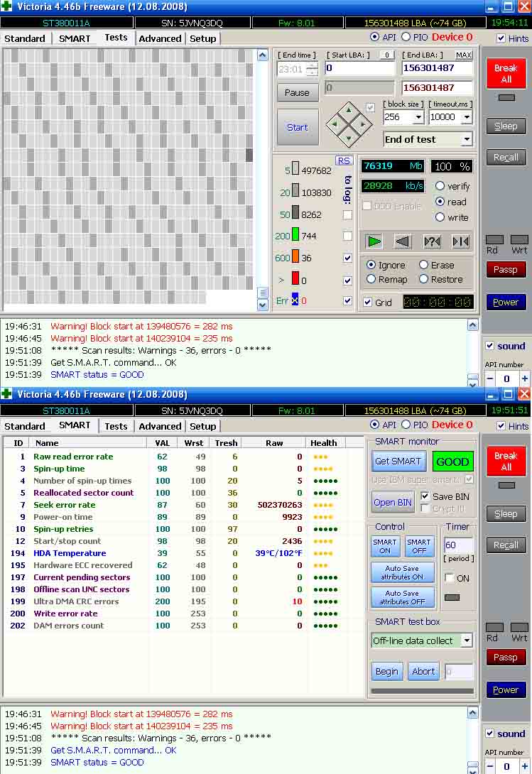Toggle the Hints checkbox in Tests window
This screenshot has height=774, width=532.
(x=501, y=38)
